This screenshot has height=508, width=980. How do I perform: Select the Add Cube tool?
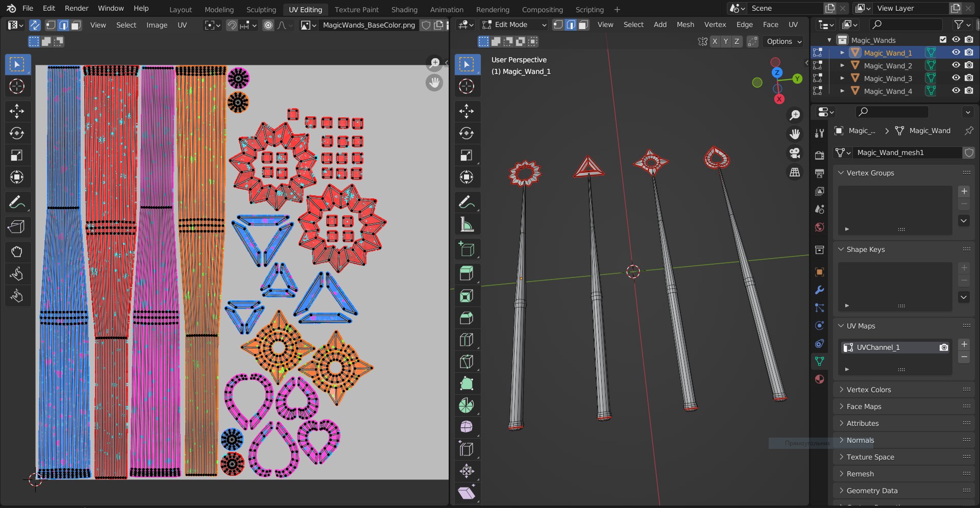click(x=467, y=249)
